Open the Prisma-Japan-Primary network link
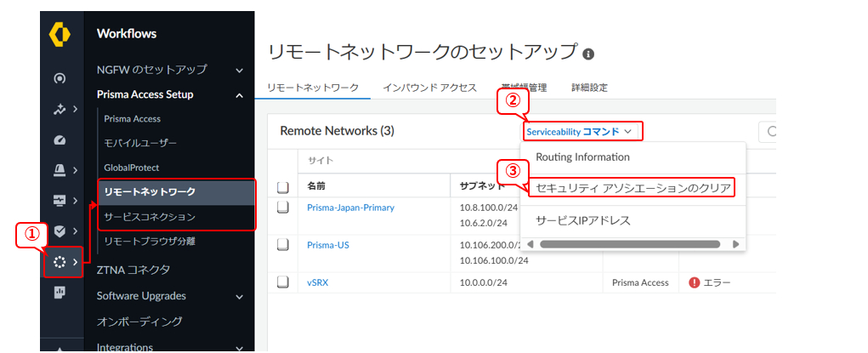868x353 pixels. 350,208
